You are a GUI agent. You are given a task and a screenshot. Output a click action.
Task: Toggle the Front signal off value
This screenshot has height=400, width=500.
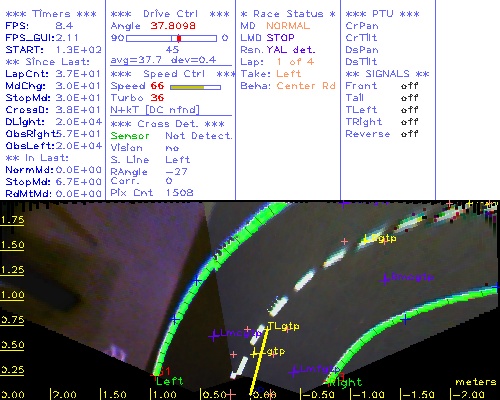pyautogui.click(x=409, y=86)
